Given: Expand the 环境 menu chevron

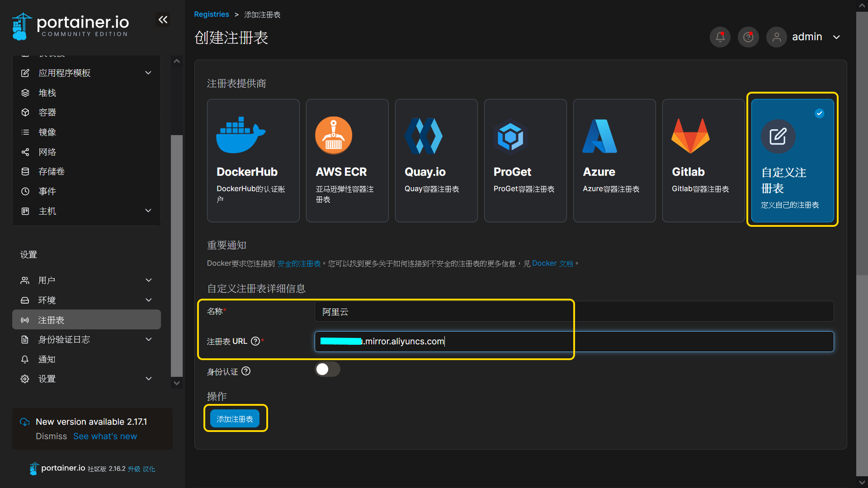Looking at the screenshot, I should [x=149, y=300].
